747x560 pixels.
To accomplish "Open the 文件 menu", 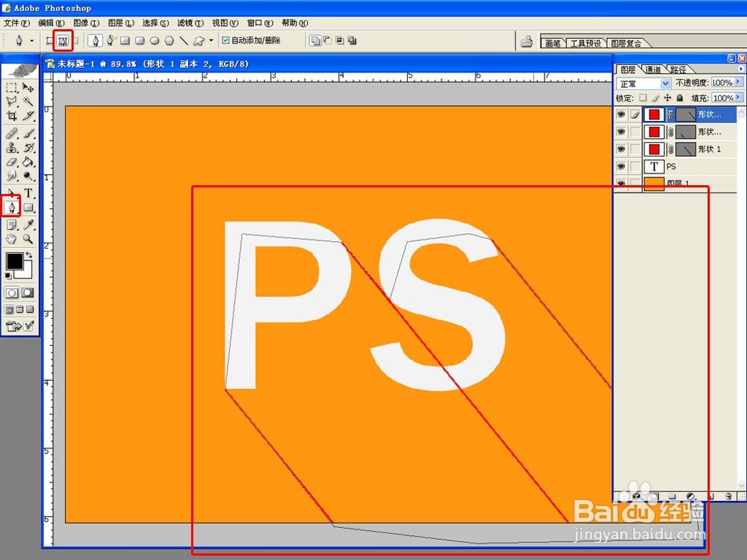I will 16,23.
